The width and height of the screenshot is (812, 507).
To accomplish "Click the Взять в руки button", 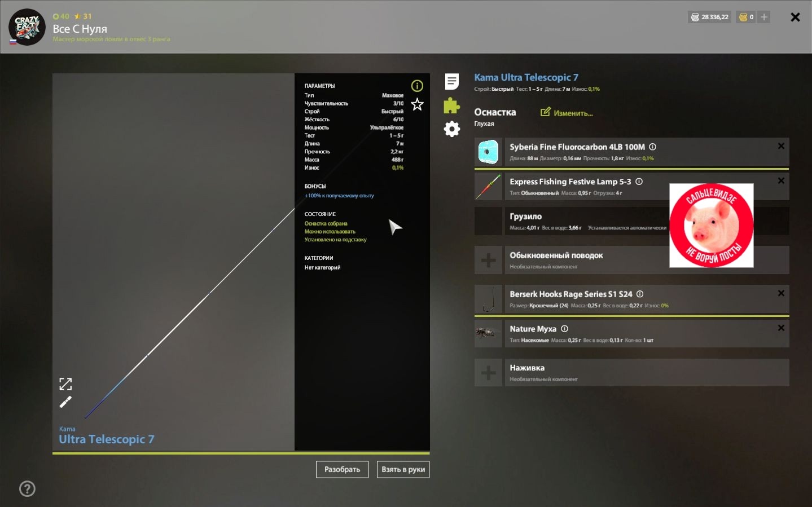I will point(403,469).
